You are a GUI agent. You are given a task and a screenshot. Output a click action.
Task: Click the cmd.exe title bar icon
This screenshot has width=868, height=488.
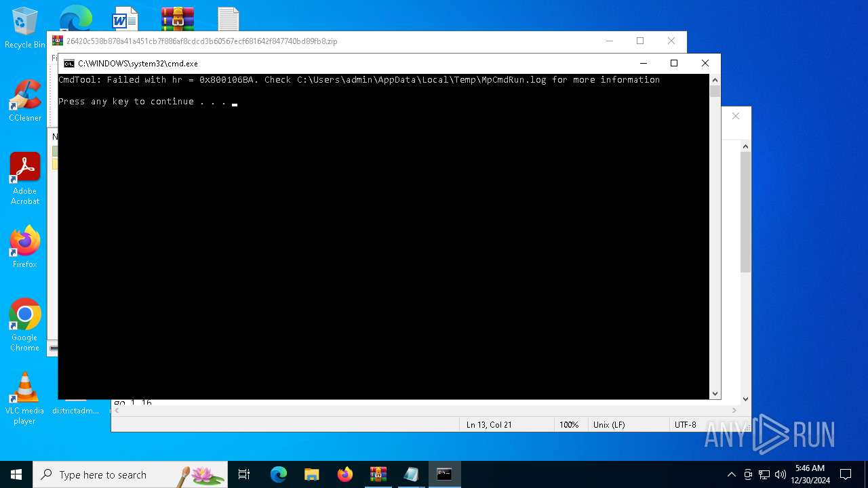(x=69, y=64)
